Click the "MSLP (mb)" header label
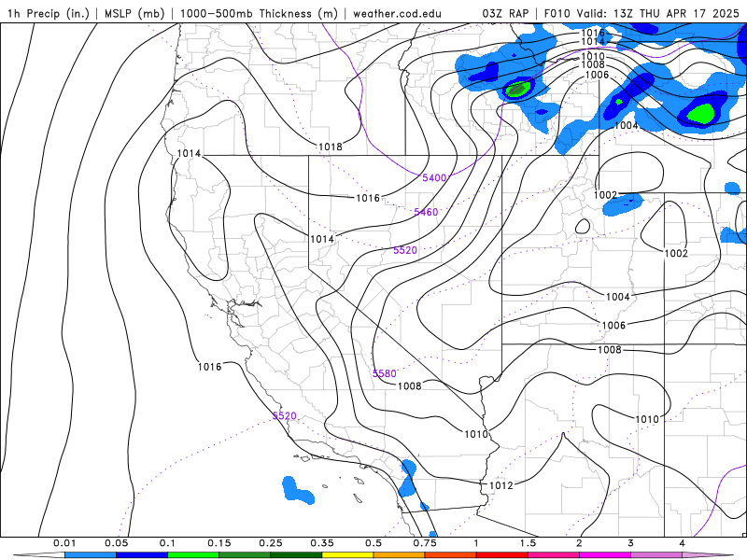747x560 pixels. [x=134, y=13]
